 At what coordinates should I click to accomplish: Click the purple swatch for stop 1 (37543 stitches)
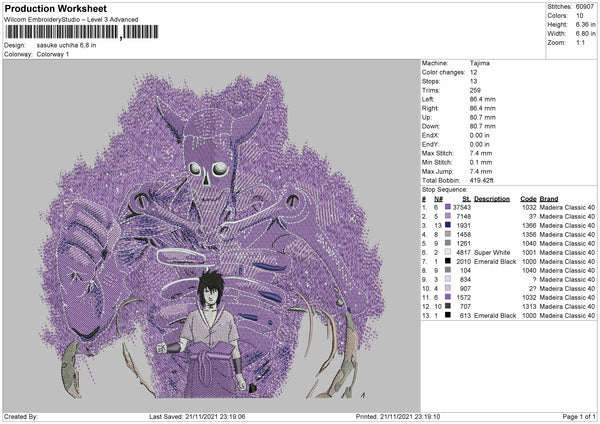(448, 207)
